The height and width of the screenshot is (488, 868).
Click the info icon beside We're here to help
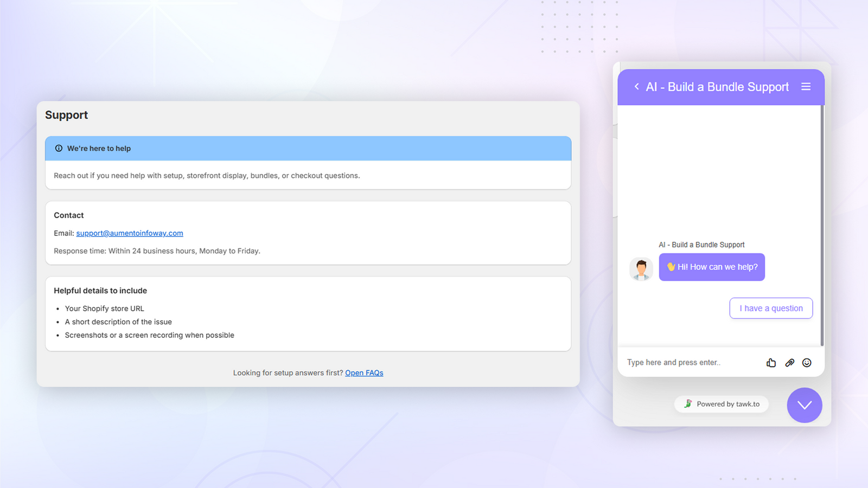(59, 148)
